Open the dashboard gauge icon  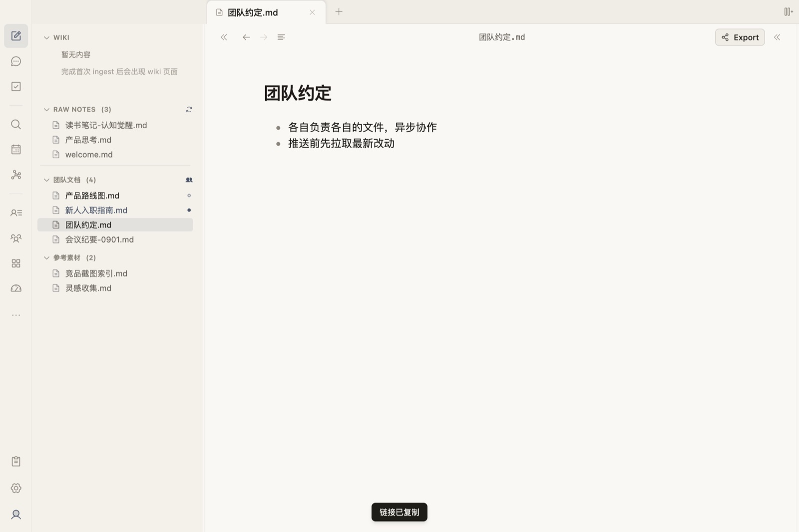point(16,288)
